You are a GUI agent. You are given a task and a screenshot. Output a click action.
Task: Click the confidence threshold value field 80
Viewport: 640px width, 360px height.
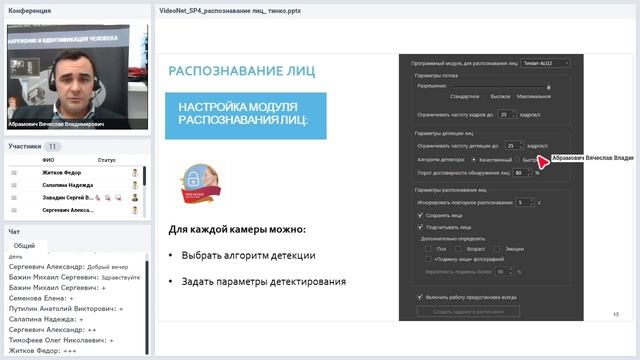520,173
